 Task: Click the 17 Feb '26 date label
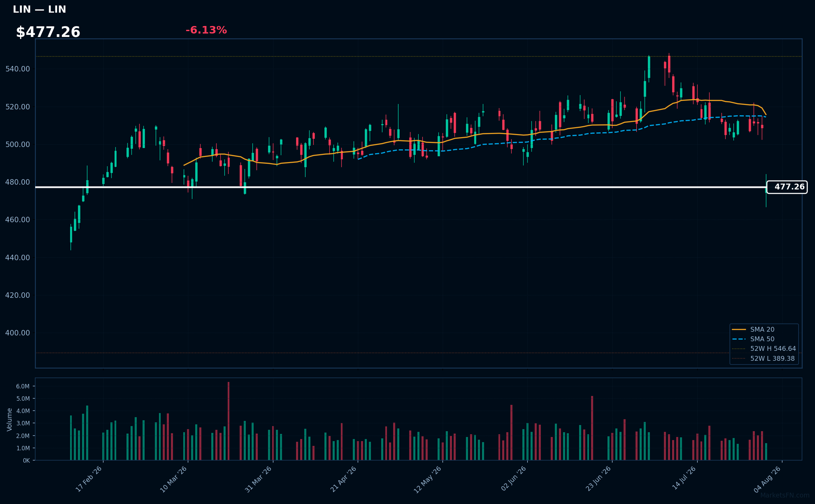click(89, 479)
